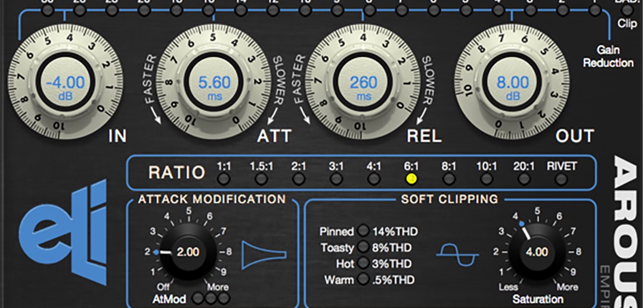
Task: Click the Warm .5%THD indicator LED
Action: tap(363, 279)
